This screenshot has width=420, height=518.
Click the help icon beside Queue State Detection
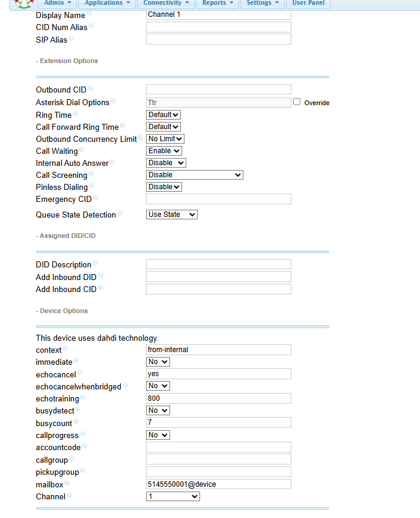pyautogui.click(x=120, y=213)
